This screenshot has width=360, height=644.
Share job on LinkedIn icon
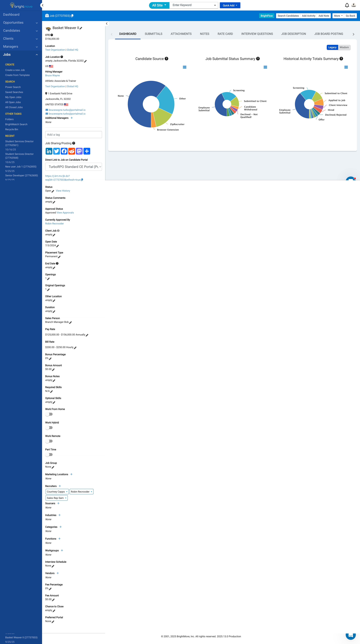(49, 151)
